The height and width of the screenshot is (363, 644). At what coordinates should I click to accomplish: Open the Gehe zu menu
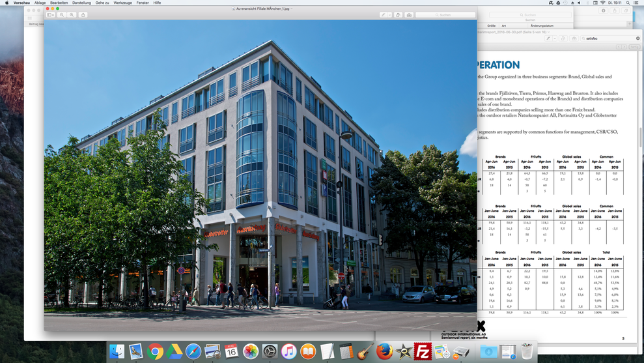(x=102, y=3)
